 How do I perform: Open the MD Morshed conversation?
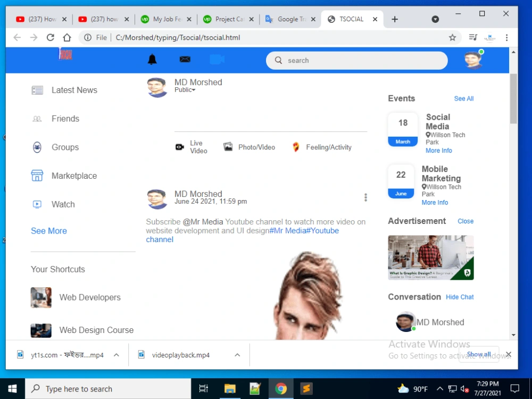tap(430, 322)
